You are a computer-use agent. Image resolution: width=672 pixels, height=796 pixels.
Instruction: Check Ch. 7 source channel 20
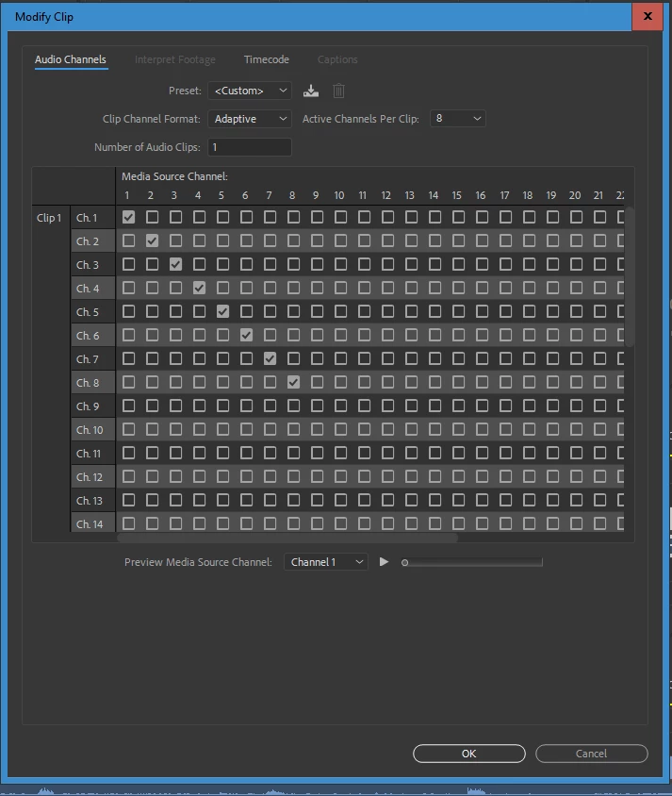pos(576,358)
